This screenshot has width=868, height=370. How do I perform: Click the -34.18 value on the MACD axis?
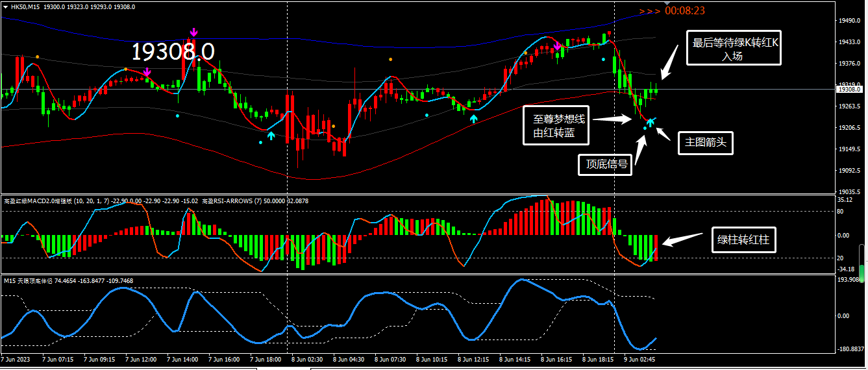(846, 269)
